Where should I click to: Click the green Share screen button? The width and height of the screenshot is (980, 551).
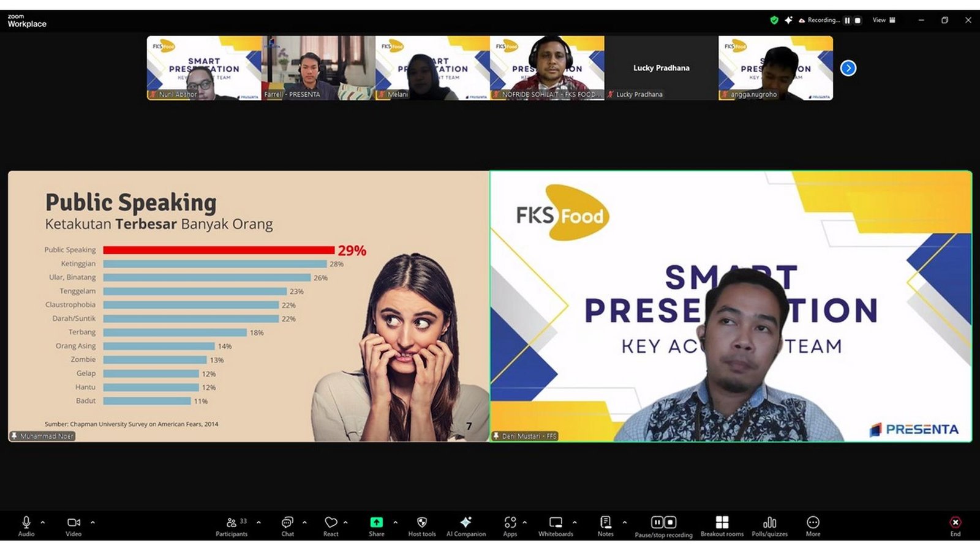point(376,526)
